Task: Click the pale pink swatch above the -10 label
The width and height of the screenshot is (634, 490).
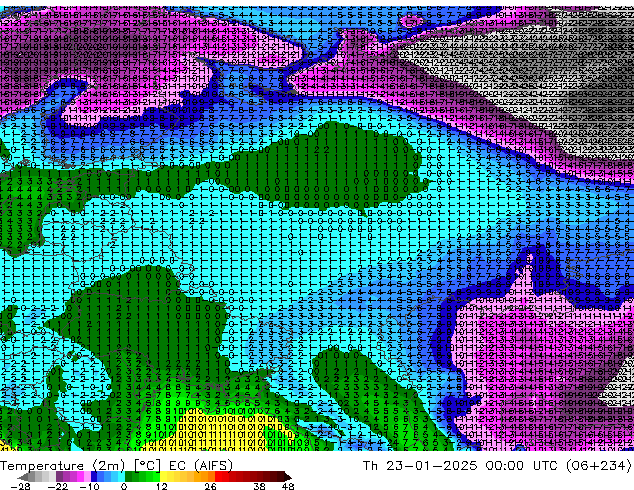Action: (x=87, y=477)
